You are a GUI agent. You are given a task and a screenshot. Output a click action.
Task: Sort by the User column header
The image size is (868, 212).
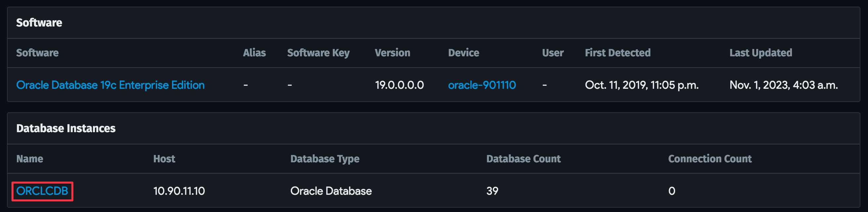[552, 53]
